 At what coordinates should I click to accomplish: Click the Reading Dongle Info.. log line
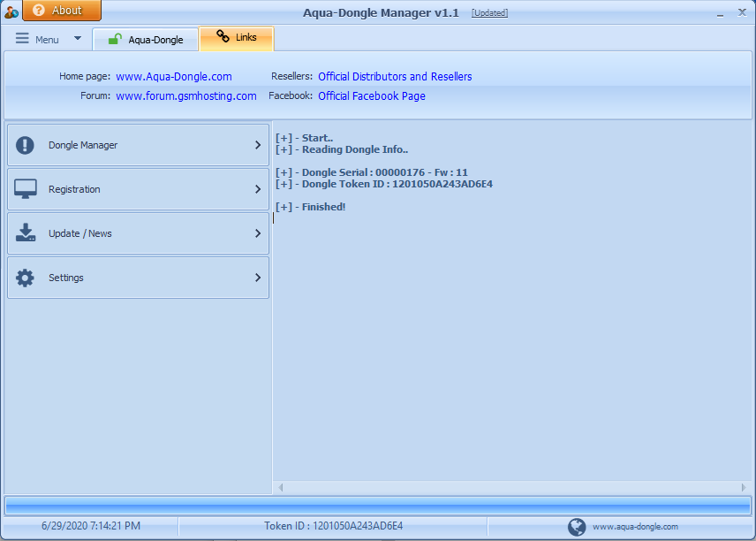[342, 149]
